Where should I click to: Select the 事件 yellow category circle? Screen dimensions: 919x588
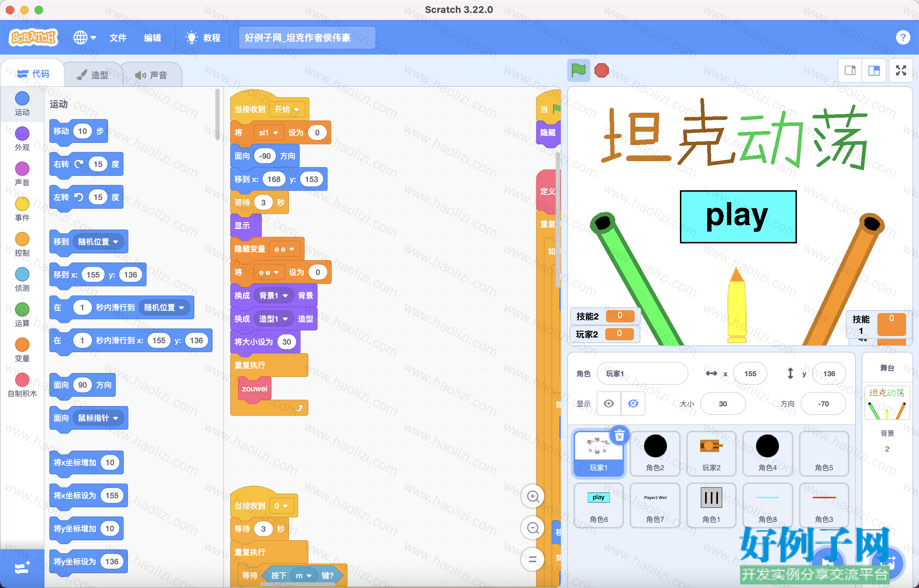pos(22,204)
